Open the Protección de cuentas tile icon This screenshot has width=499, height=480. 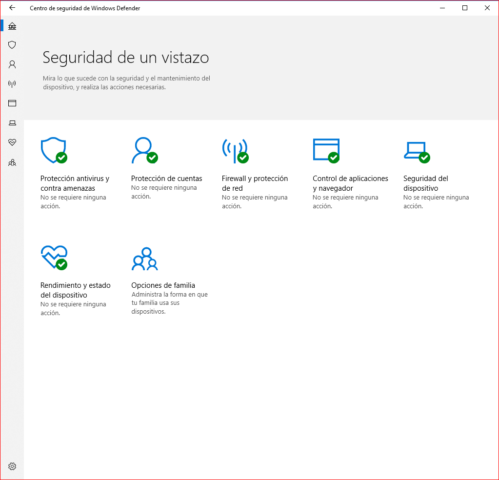point(144,150)
